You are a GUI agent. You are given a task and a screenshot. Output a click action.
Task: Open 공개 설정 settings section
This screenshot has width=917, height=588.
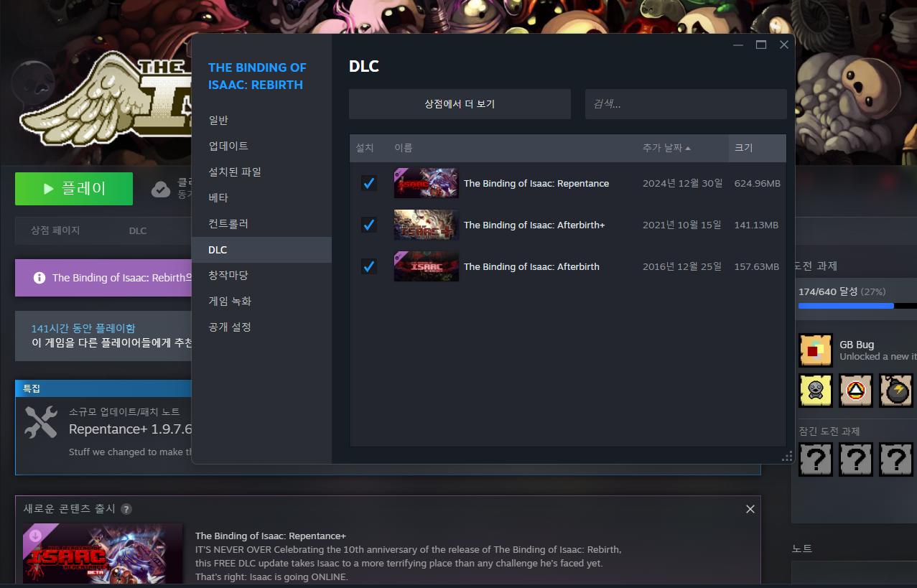[261, 327]
